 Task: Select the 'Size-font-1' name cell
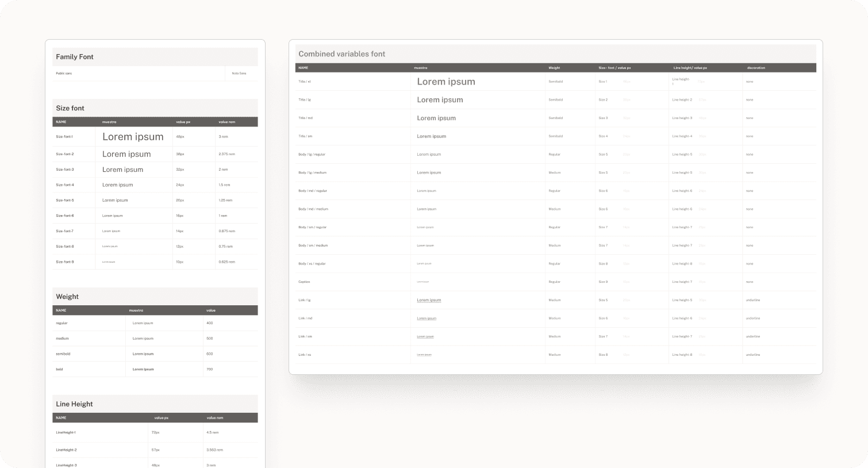point(64,137)
